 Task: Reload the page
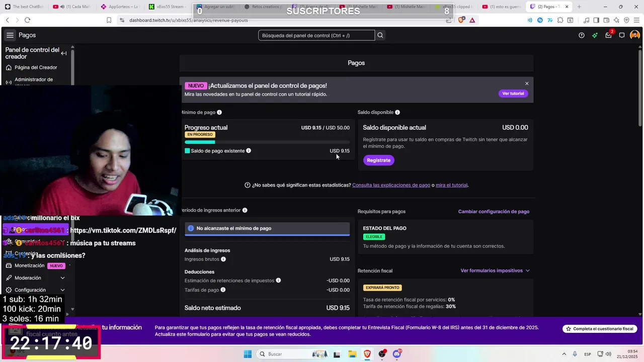pos(27,20)
